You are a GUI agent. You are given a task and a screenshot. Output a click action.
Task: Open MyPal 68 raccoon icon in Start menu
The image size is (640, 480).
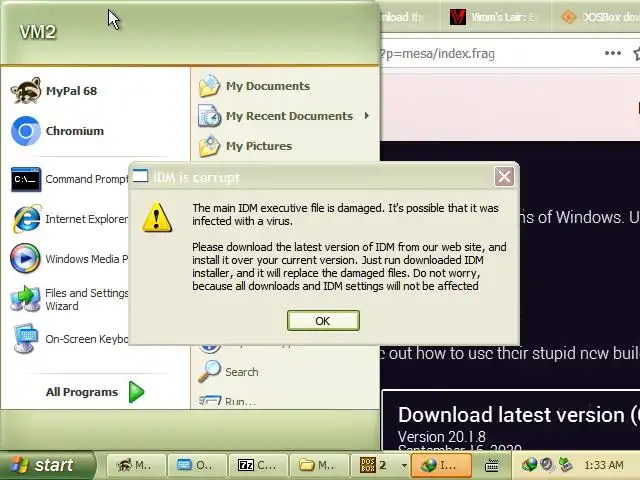click(x=26, y=91)
